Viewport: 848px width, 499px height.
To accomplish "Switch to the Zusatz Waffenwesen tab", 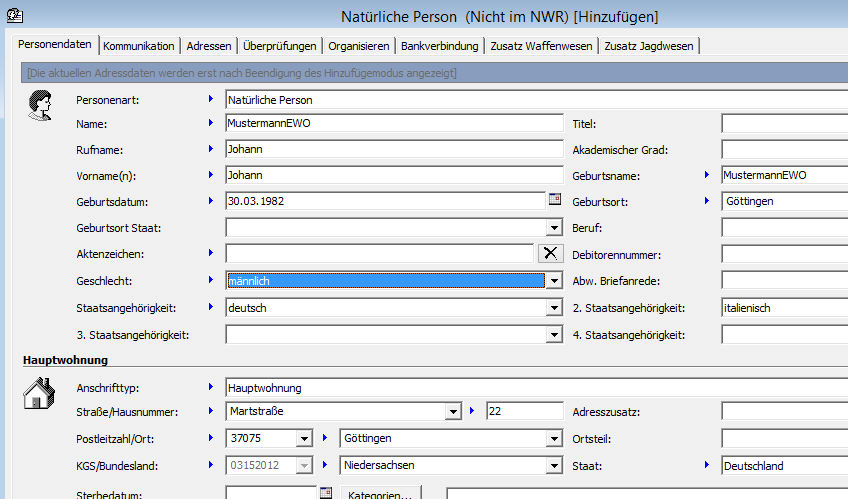I will coord(540,46).
